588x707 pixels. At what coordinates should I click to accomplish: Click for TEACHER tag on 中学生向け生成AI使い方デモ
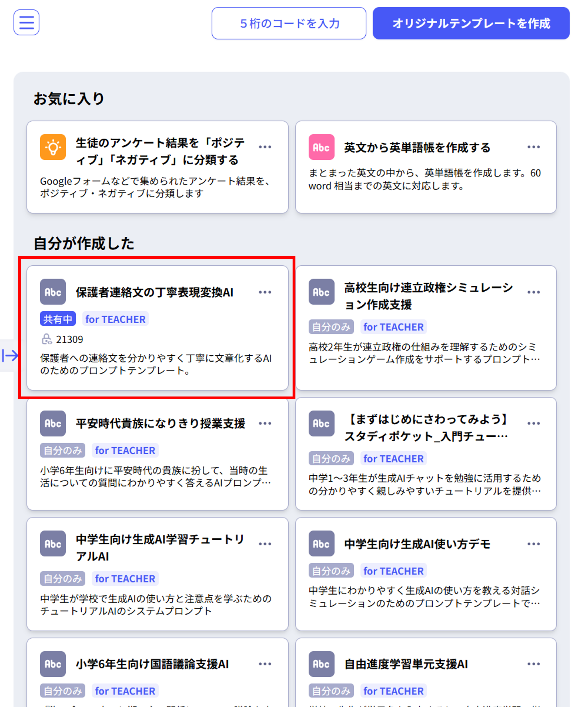(x=393, y=571)
